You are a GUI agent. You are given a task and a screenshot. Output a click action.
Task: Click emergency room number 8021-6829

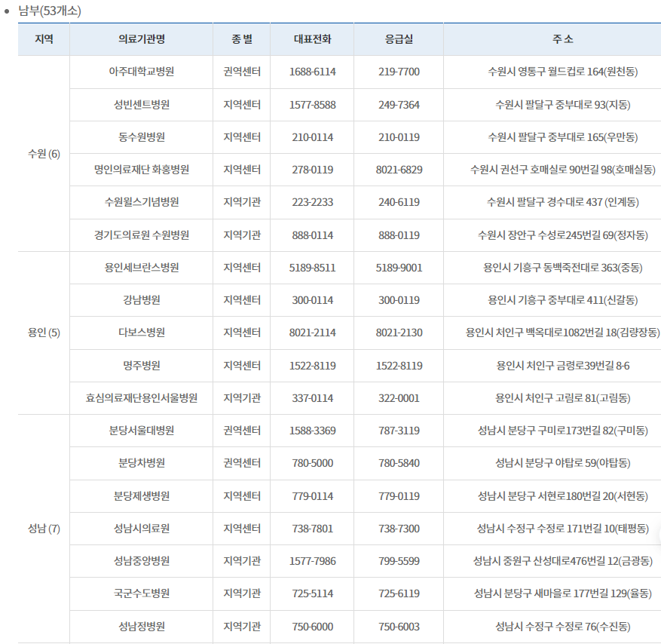pyautogui.click(x=399, y=170)
